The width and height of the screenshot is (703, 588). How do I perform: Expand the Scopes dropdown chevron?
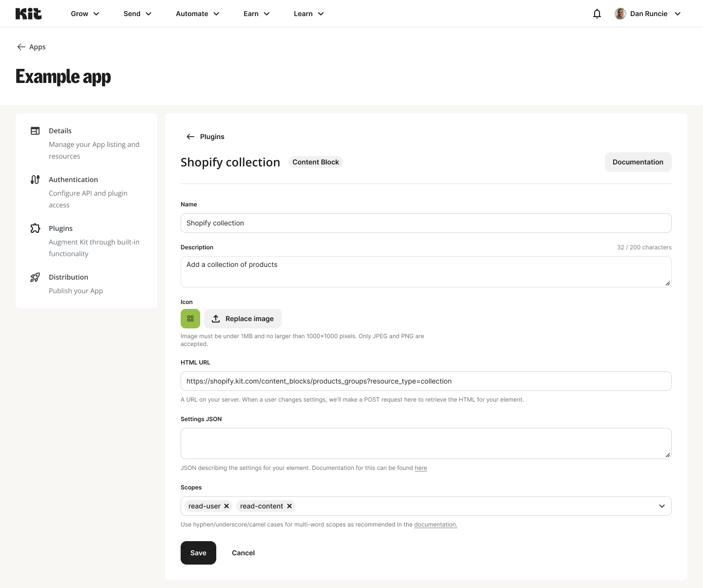tap(662, 506)
